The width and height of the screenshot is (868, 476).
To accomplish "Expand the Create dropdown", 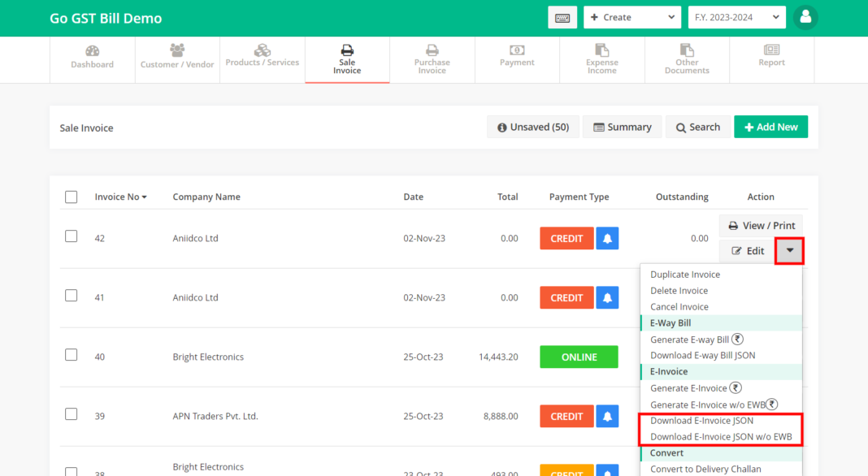I will click(632, 18).
